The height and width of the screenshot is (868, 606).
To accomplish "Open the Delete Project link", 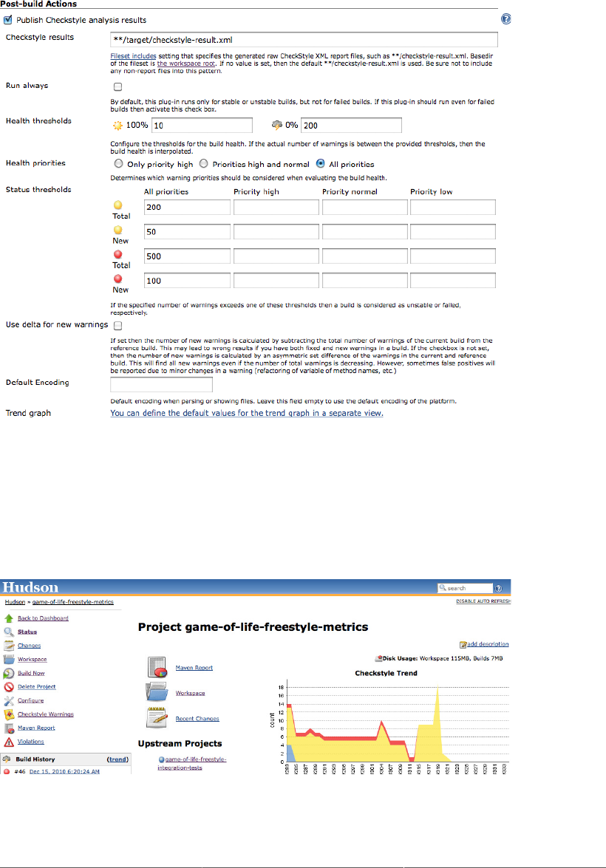I will (36, 686).
